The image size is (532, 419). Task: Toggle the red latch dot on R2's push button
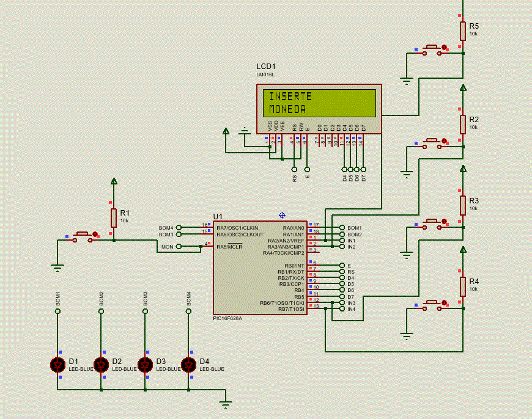(x=444, y=140)
